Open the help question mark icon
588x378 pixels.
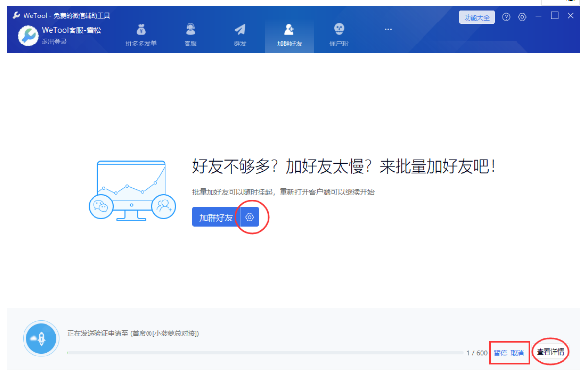click(x=506, y=17)
